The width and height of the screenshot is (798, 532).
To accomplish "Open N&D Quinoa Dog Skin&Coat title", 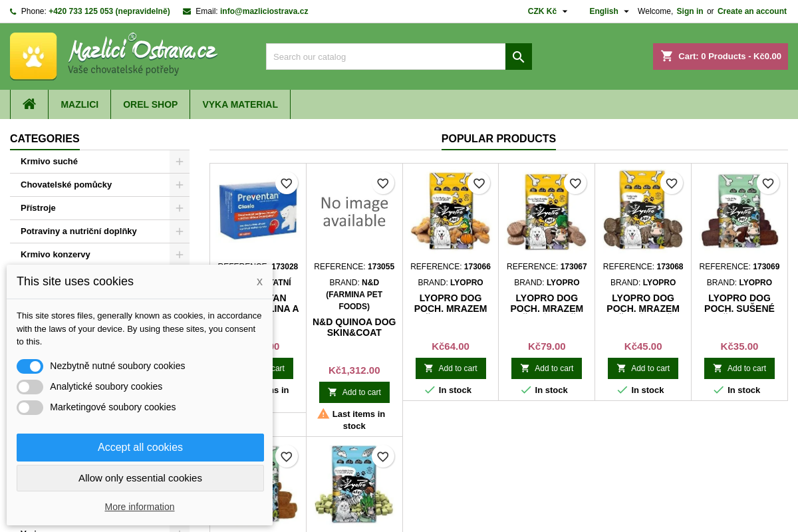I will coord(354,327).
